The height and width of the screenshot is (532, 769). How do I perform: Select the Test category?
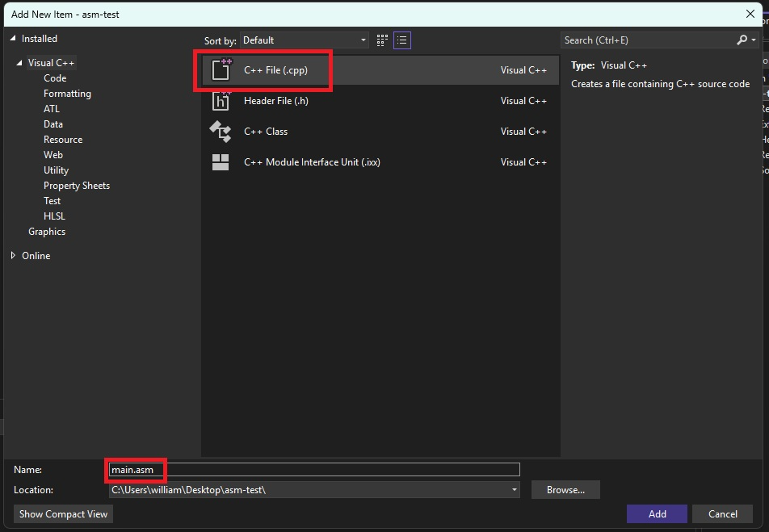pos(52,201)
